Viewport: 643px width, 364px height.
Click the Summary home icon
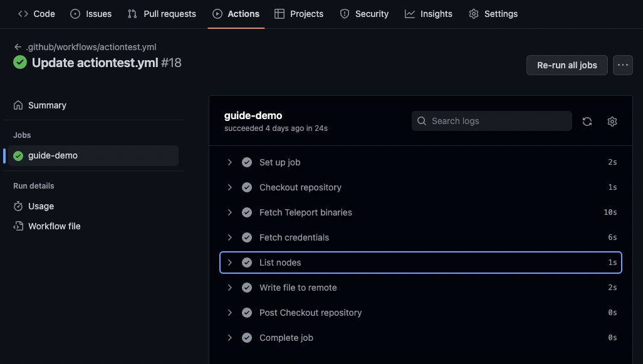click(19, 105)
